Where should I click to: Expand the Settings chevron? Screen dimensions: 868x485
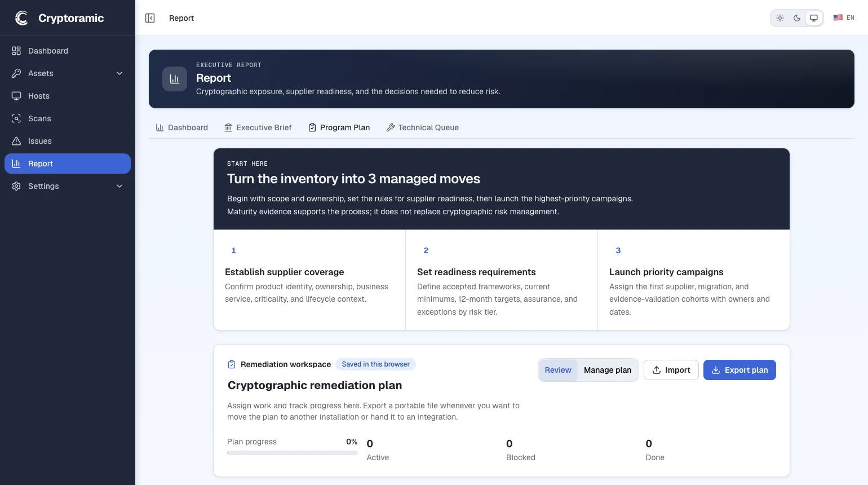pyautogui.click(x=119, y=186)
